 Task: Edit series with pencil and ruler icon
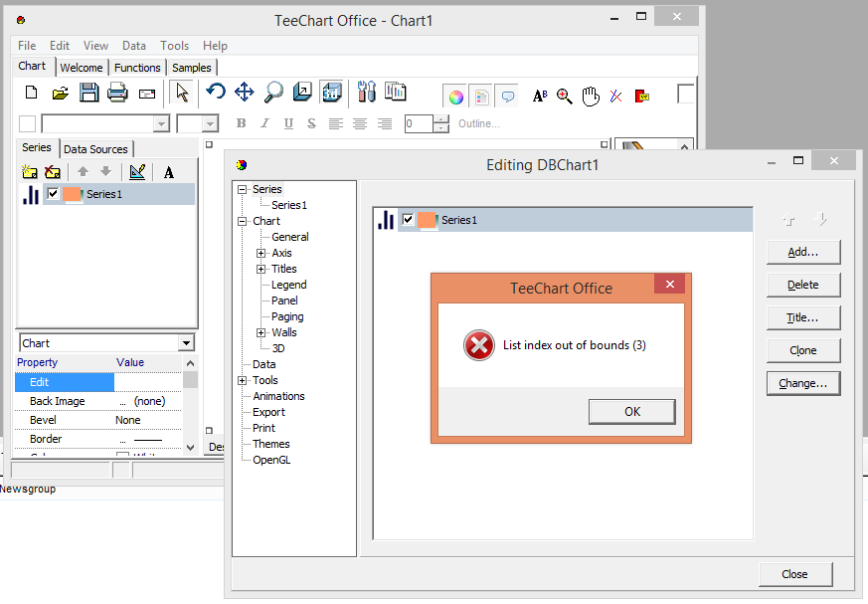pos(137,172)
